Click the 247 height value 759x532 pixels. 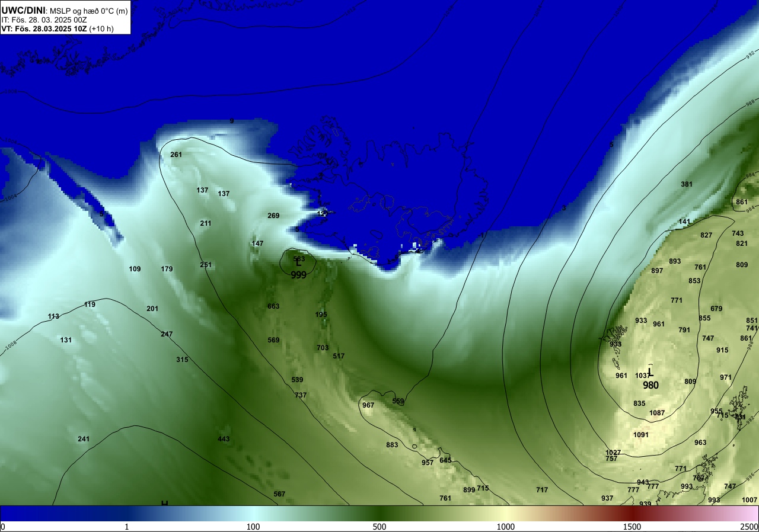[167, 334]
